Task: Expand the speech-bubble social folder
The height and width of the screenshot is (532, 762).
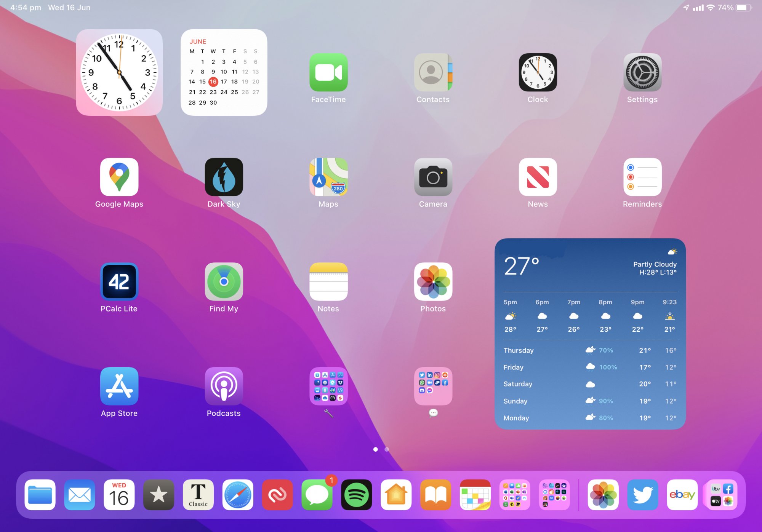Action: [433, 386]
